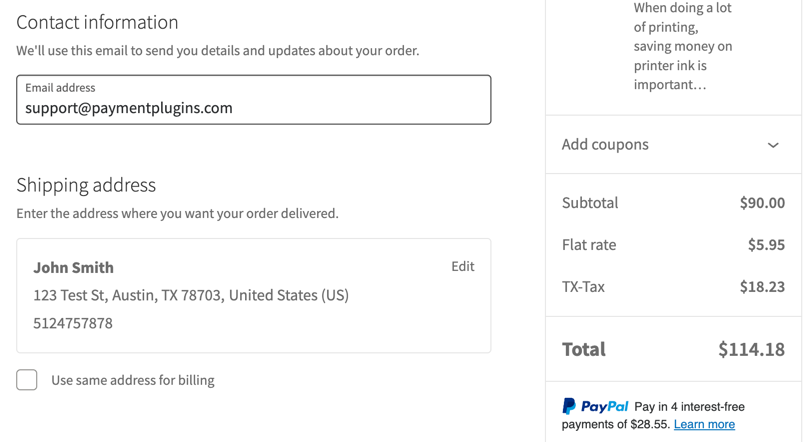The width and height of the screenshot is (808, 442).
Task: Check Use same address for billing
Action: tap(27, 380)
